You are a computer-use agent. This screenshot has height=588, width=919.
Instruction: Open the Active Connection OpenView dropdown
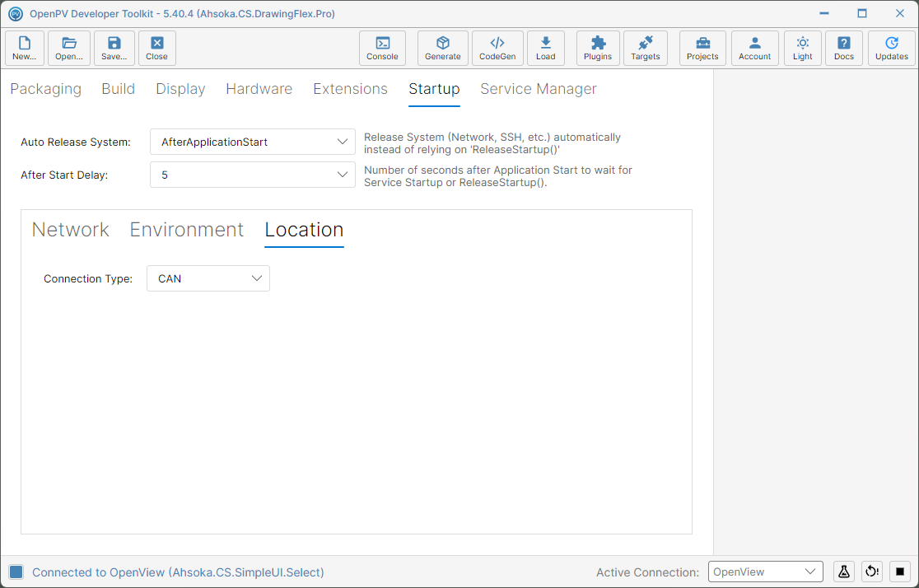[766, 572]
